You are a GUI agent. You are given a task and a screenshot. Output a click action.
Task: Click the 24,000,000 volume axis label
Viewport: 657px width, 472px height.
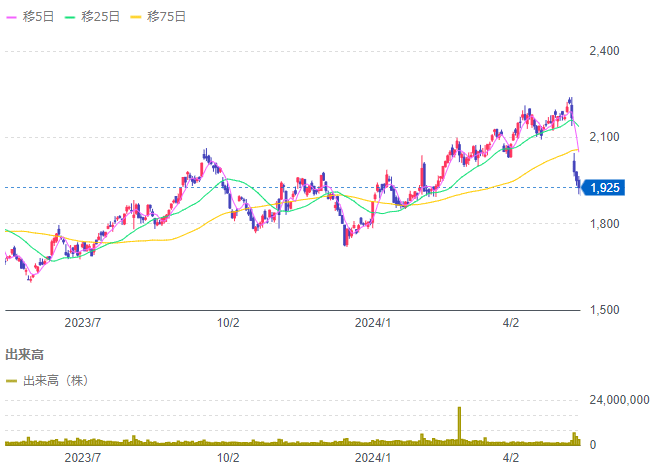[618, 400]
